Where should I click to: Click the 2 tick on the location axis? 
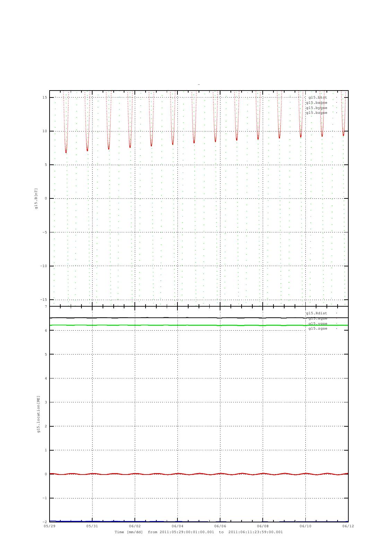pyautogui.click(x=46, y=426)
